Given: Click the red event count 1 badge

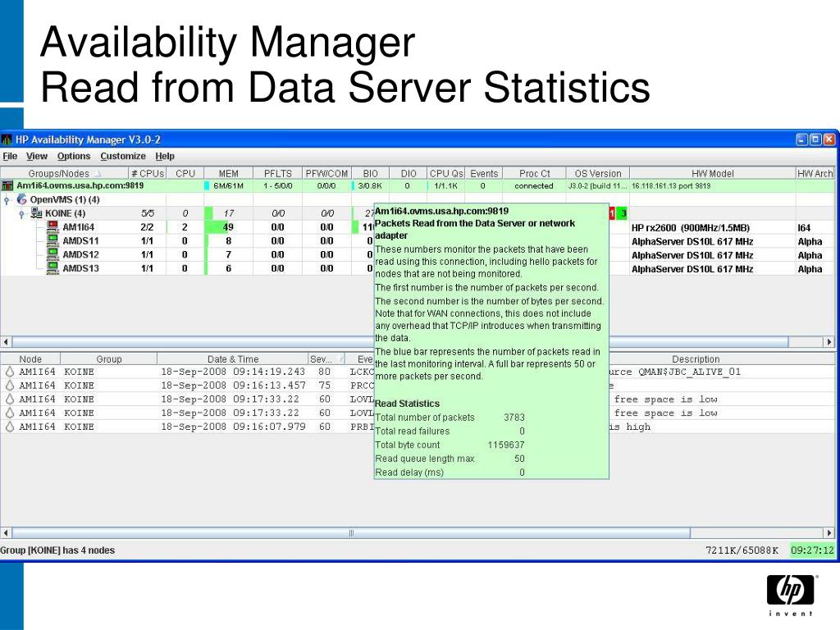Looking at the screenshot, I should (x=612, y=213).
